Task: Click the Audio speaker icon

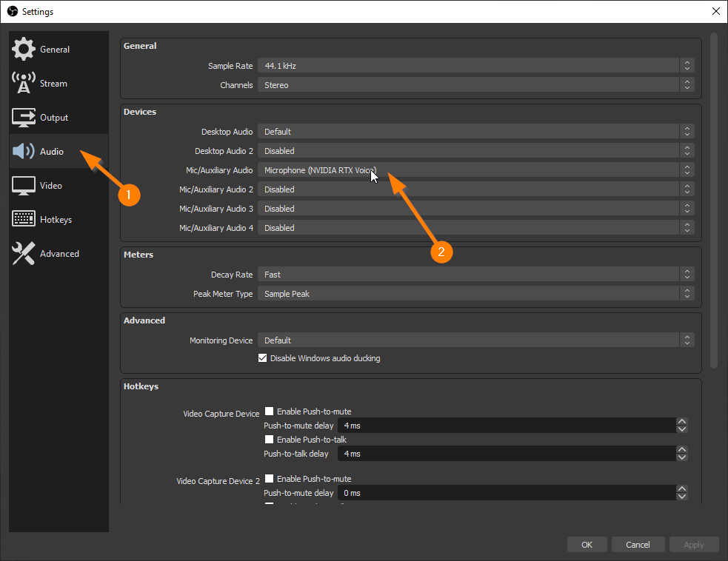Action: pyautogui.click(x=23, y=151)
